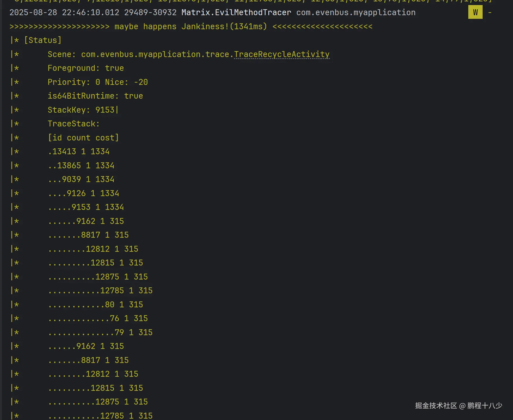This screenshot has width=513, height=420.
Task: Click the 'StackKey: 9153|' line
Action: tap(83, 110)
